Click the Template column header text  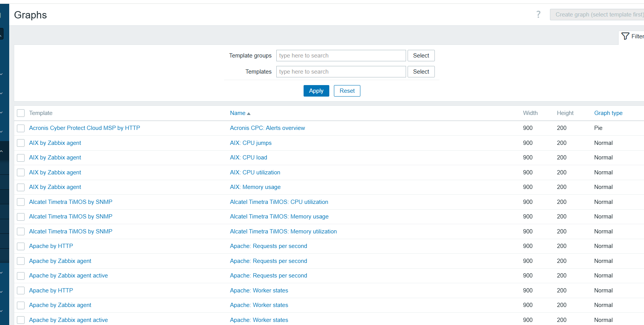41,113
